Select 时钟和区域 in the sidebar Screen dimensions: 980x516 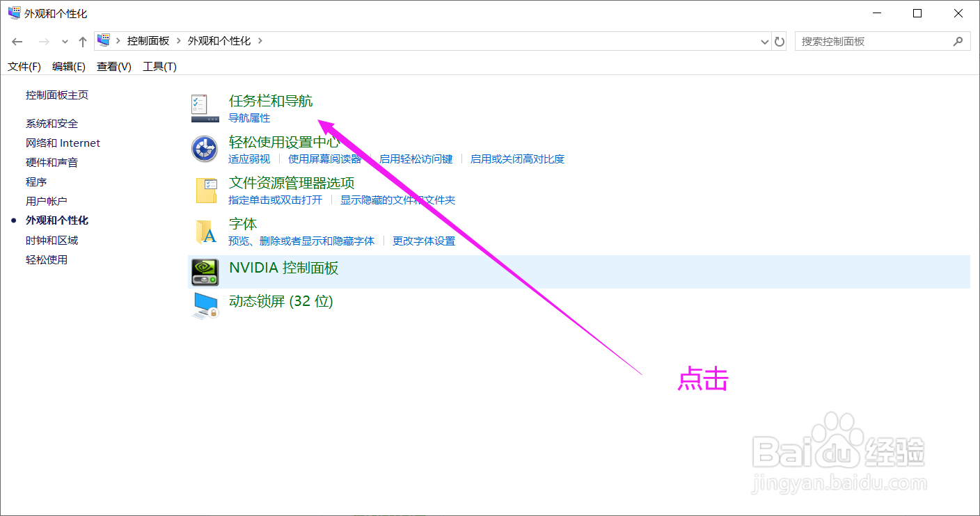(52, 241)
